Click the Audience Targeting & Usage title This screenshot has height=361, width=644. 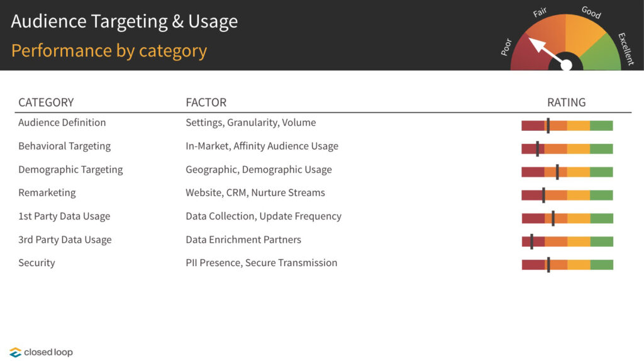(125, 21)
